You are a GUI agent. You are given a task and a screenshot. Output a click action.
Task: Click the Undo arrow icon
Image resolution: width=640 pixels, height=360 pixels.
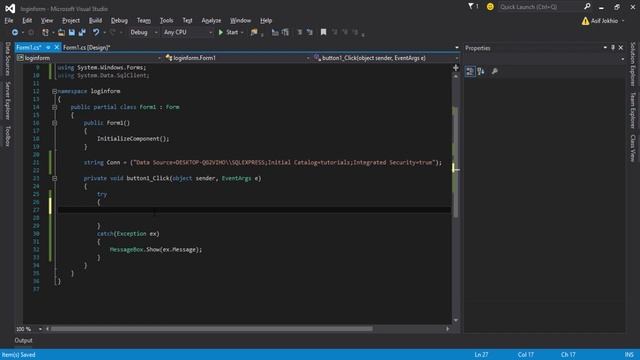96,32
